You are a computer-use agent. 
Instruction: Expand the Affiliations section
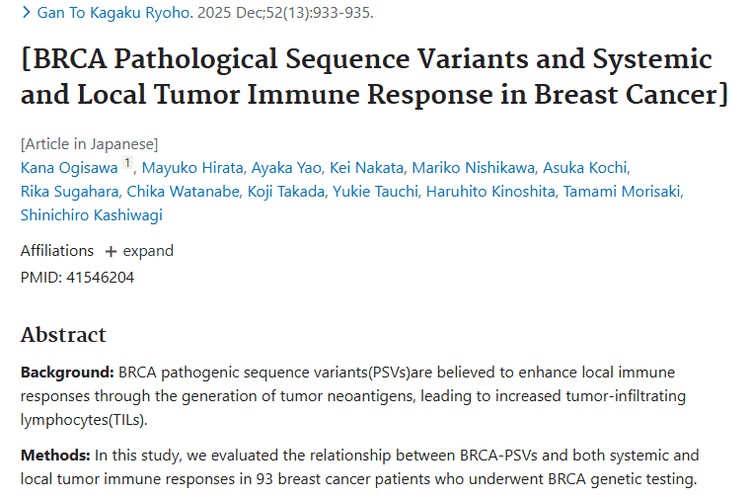click(148, 251)
